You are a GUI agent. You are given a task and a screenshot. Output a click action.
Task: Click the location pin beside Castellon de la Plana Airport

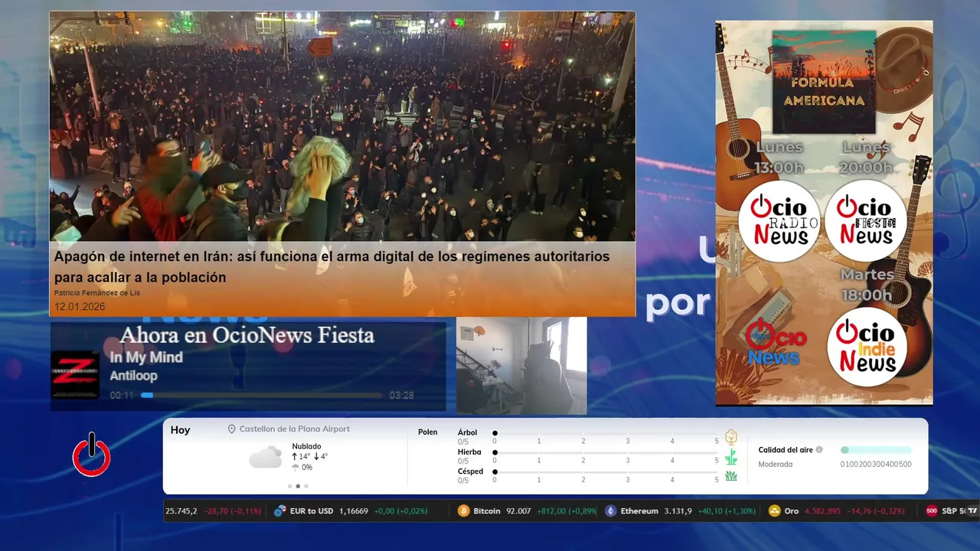231,429
